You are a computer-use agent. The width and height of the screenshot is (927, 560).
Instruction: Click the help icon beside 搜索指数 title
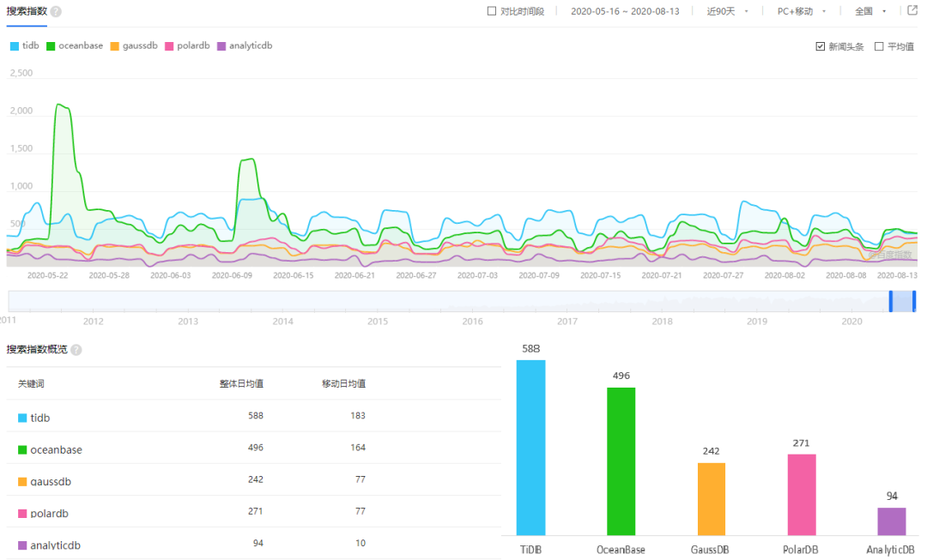[x=56, y=12]
